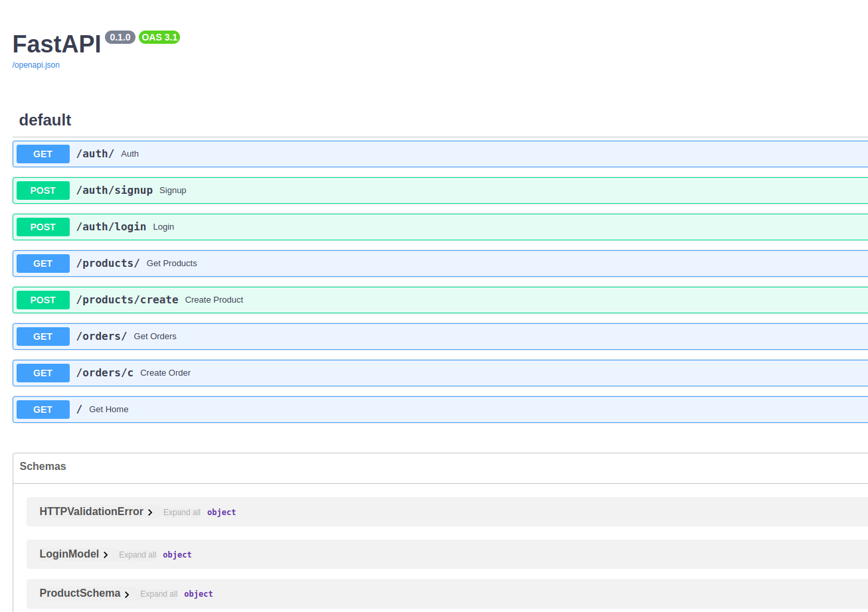Click the HTTPValidationError chevron arrow
The height and width of the screenshot is (612, 868).
[151, 512]
